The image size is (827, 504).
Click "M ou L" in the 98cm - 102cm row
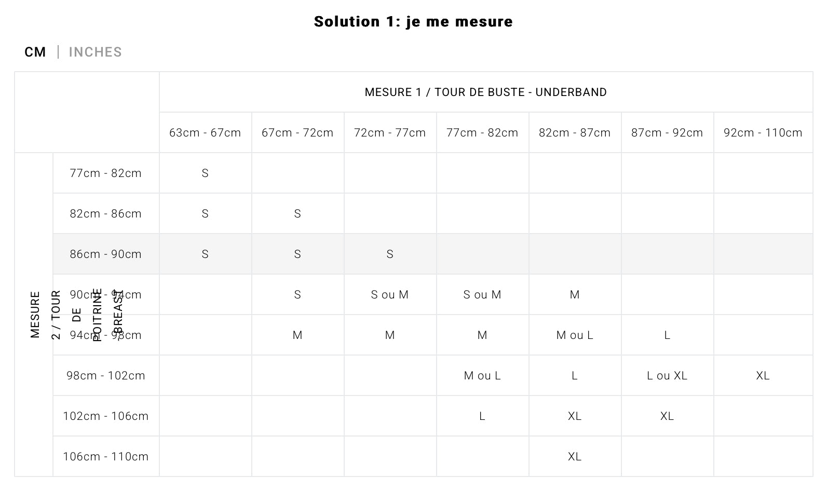[x=482, y=375]
